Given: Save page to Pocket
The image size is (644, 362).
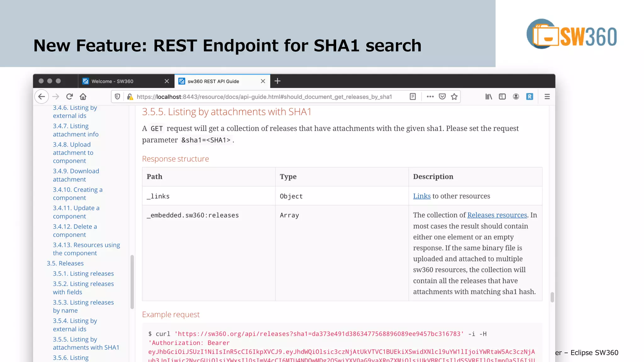Looking at the screenshot, I should (x=442, y=97).
